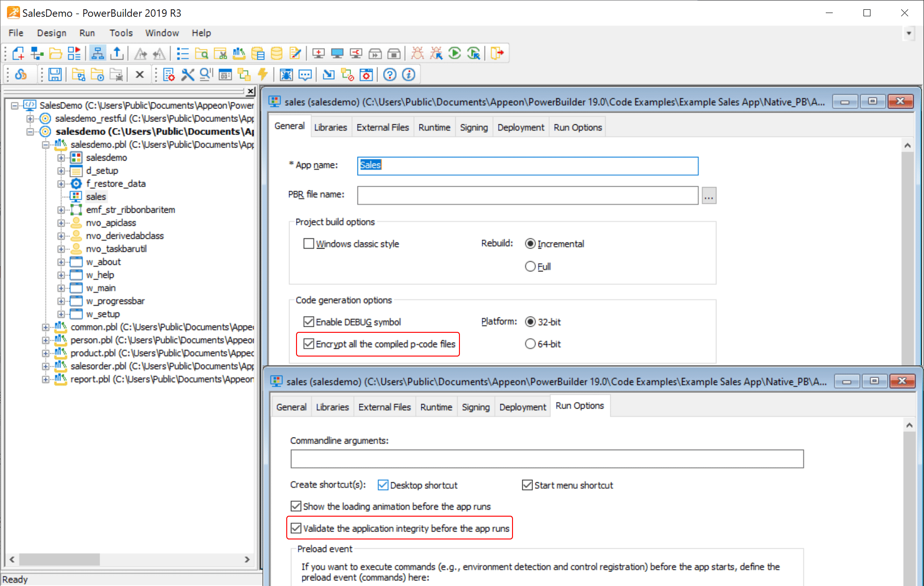
Task: Click the yellow lightning bolt icon
Action: pos(263,74)
